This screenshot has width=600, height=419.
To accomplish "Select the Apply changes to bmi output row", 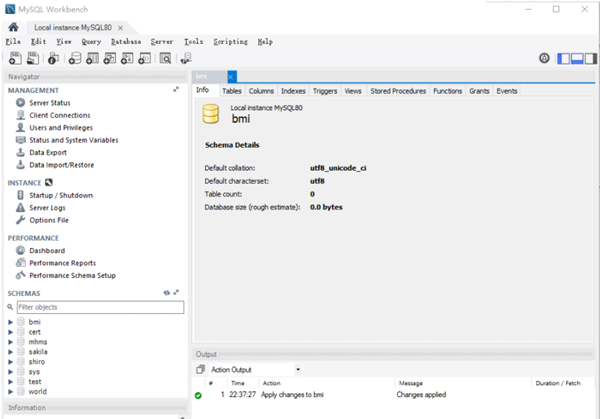I will (x=393, y=395).
